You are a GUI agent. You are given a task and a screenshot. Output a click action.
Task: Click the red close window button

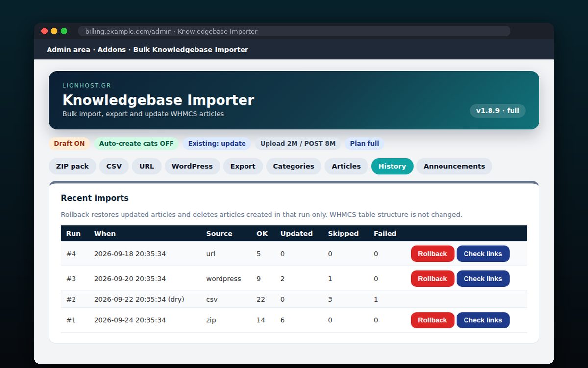tap(44, 31)
